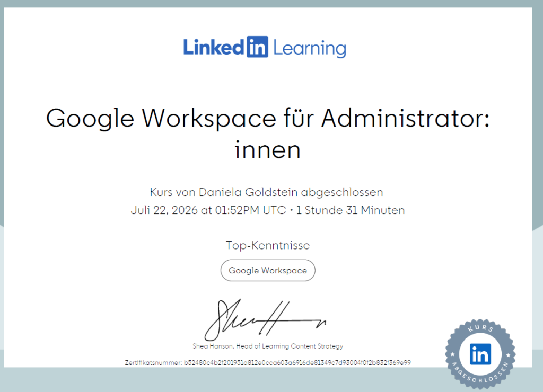
Task: Click the Kurs Abgeschlossen LinkedIn badge
Action: point(480,354)
